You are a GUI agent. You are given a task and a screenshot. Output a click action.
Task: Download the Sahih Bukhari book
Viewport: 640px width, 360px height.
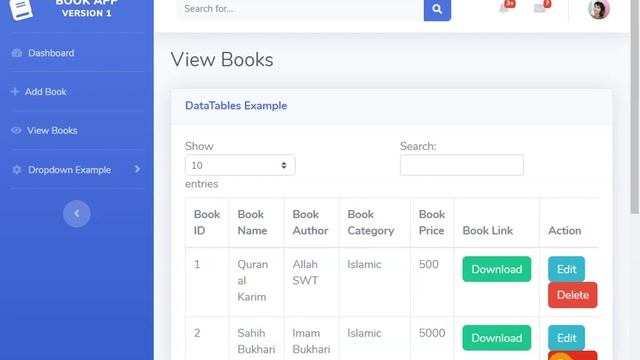click(497, 338)
